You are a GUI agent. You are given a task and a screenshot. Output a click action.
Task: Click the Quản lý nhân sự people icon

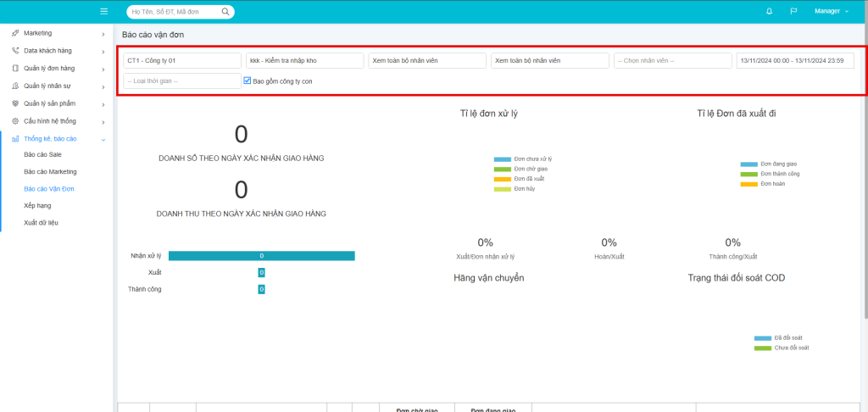coord(15,86)
